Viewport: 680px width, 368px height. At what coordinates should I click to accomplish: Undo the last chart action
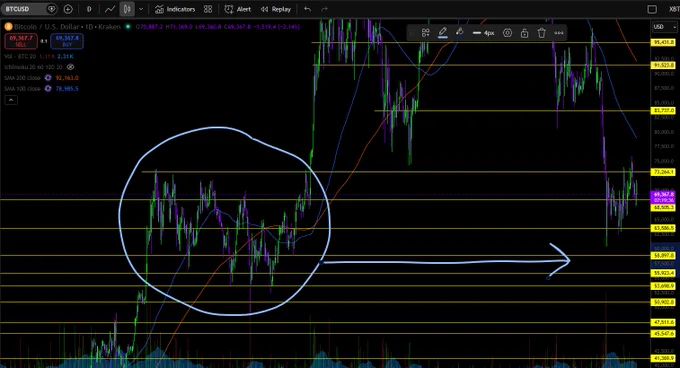click(307, 9)
